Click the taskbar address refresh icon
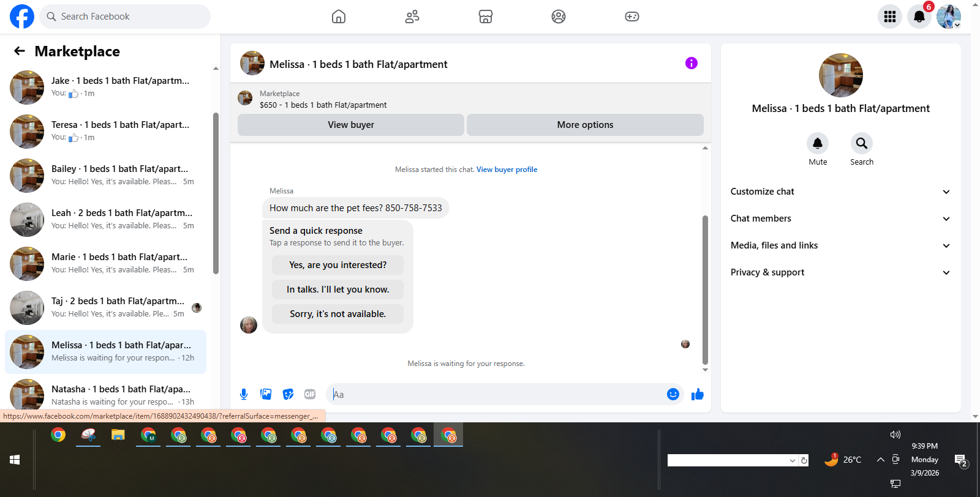 (x=804, y=461)
